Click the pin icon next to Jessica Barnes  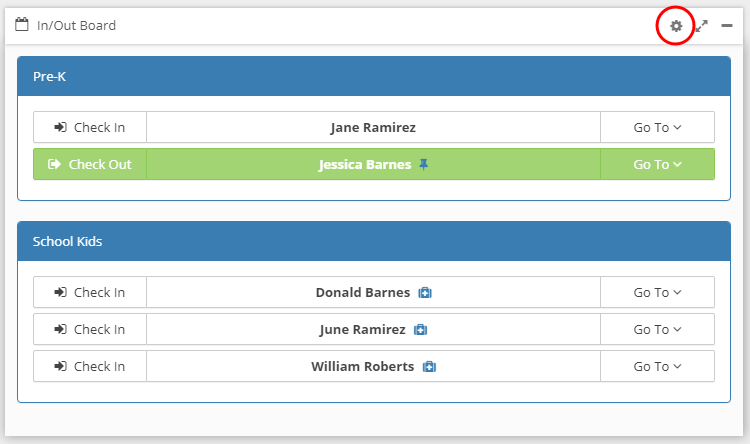[423, 165]
